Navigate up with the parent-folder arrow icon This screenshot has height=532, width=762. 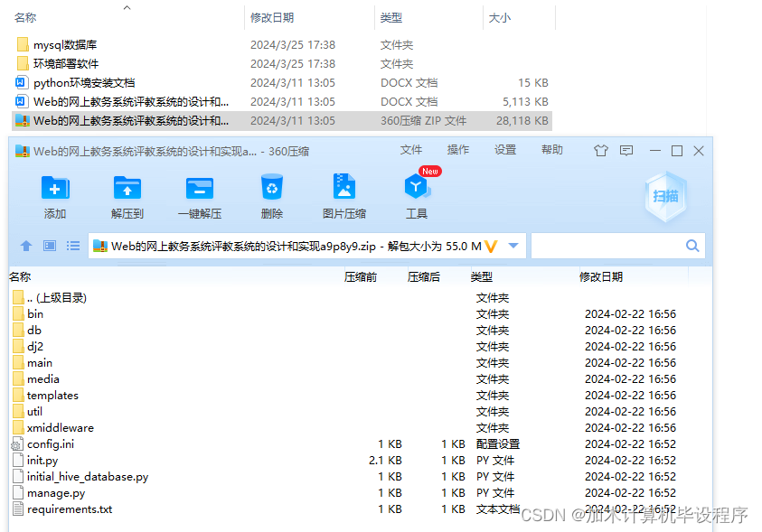pyautogui.click(x=25, y=245)
